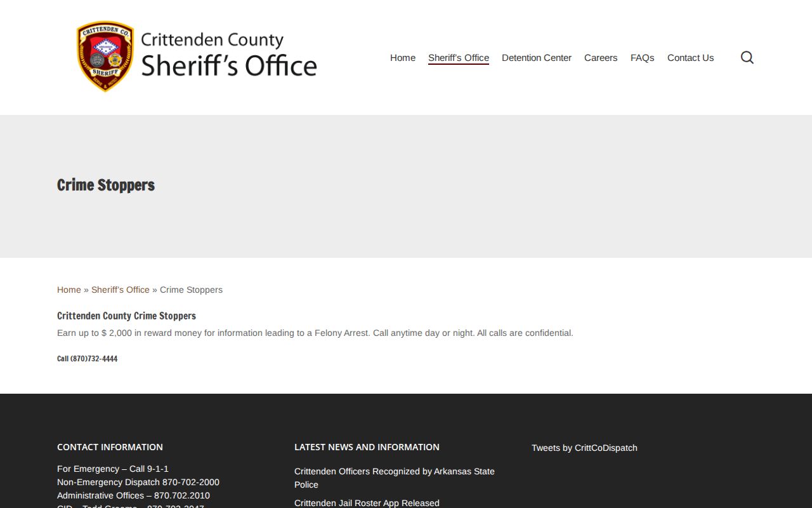Click the Crittenden County Crime Stoppers heading
Screen dimensions: 812x508
[x=126, y=316]
